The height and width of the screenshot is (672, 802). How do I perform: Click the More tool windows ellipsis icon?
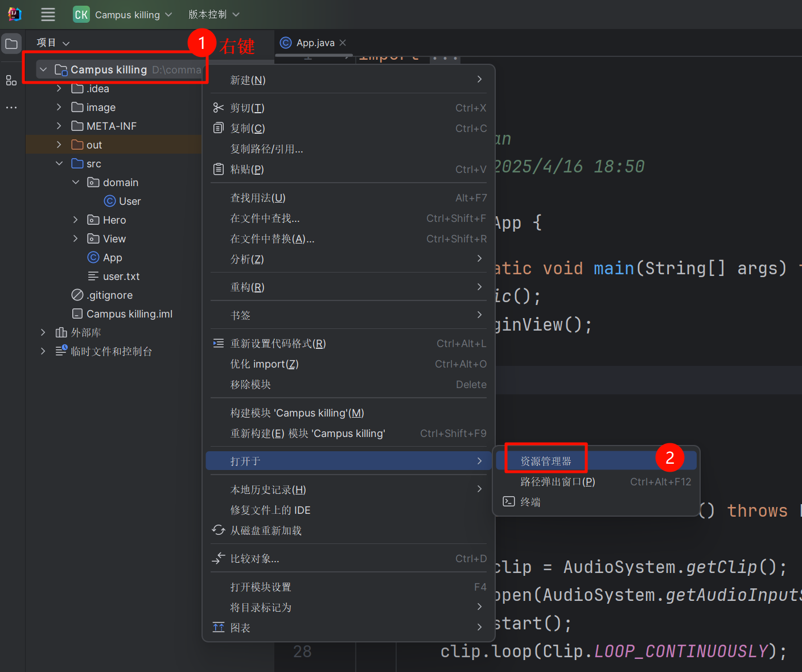click(11, 108)
